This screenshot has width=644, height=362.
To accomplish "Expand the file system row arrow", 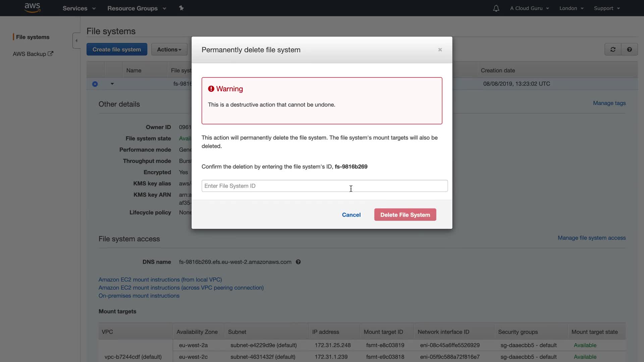I will 112,84.
